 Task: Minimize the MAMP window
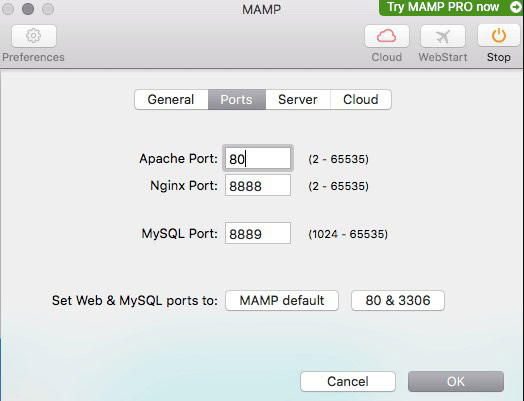(x=28, y=9)
